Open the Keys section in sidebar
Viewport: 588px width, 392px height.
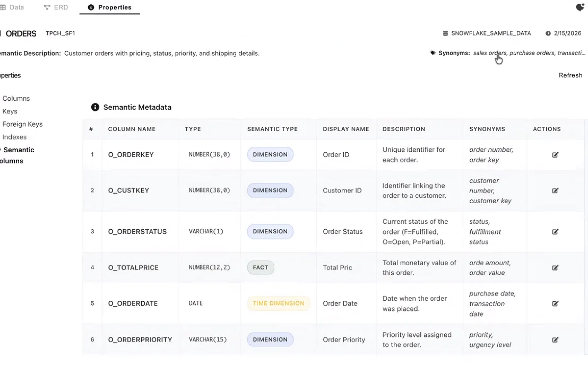[x=10, y=111]
